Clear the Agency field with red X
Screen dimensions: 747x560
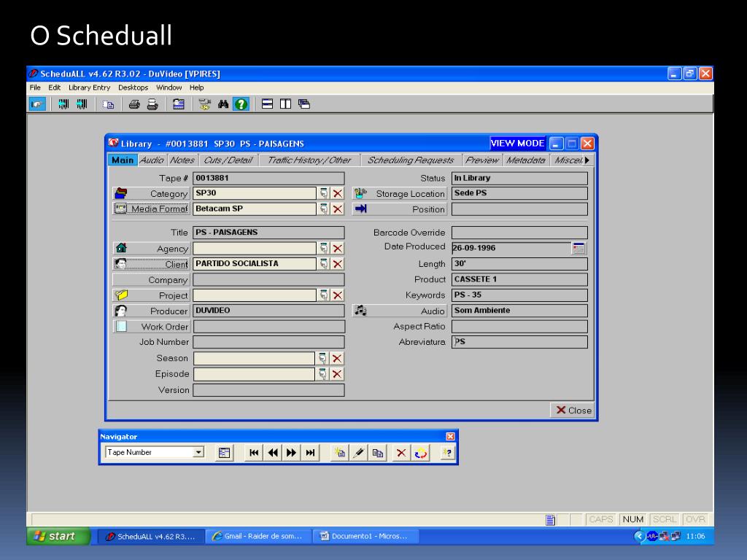click(x=338, y=248)
